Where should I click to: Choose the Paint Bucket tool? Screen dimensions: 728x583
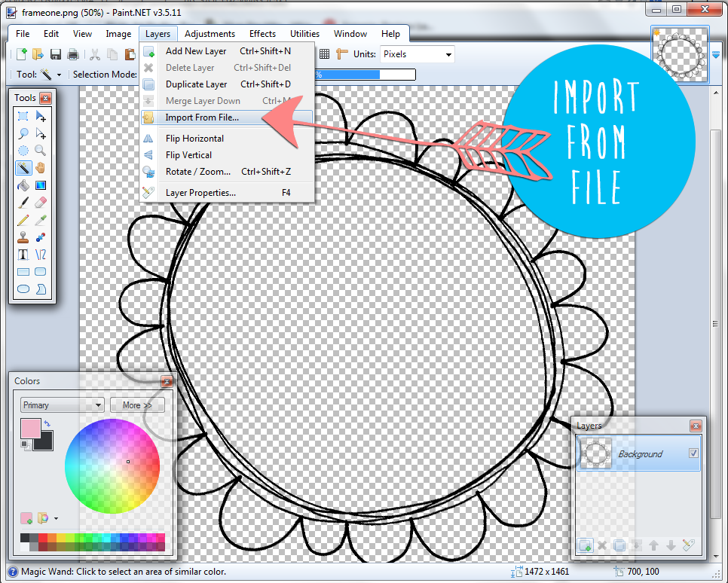[x=23, y=185]
